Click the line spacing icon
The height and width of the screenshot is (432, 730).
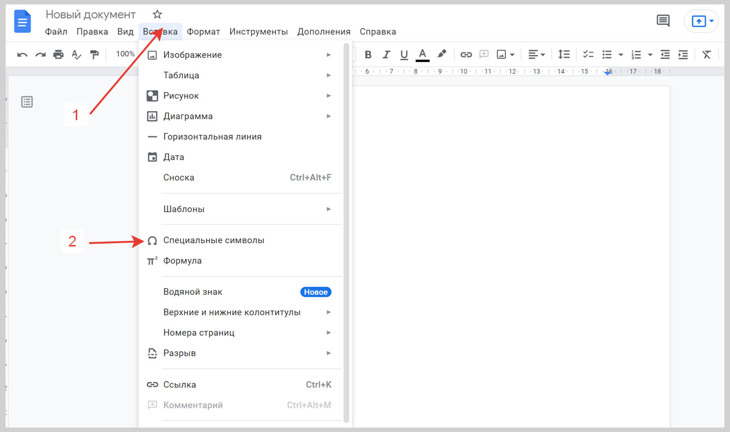[x=564, y=54]
